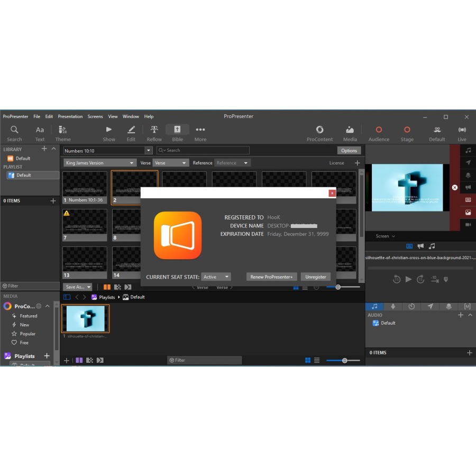The width and height of the screenshot is (476, 476).
Task: Open the Text (Aa) tool
Action: (x=40, y=134)
